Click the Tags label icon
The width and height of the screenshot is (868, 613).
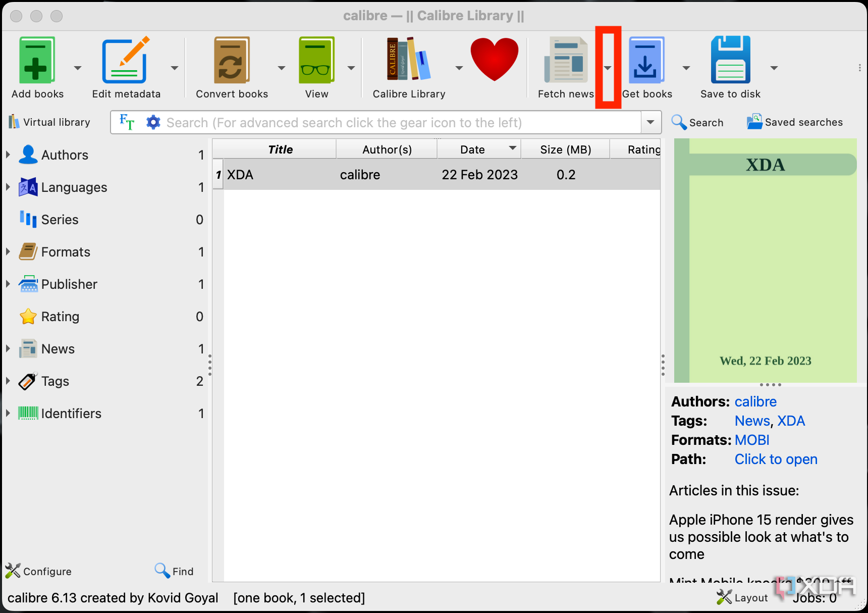(28, 381)
